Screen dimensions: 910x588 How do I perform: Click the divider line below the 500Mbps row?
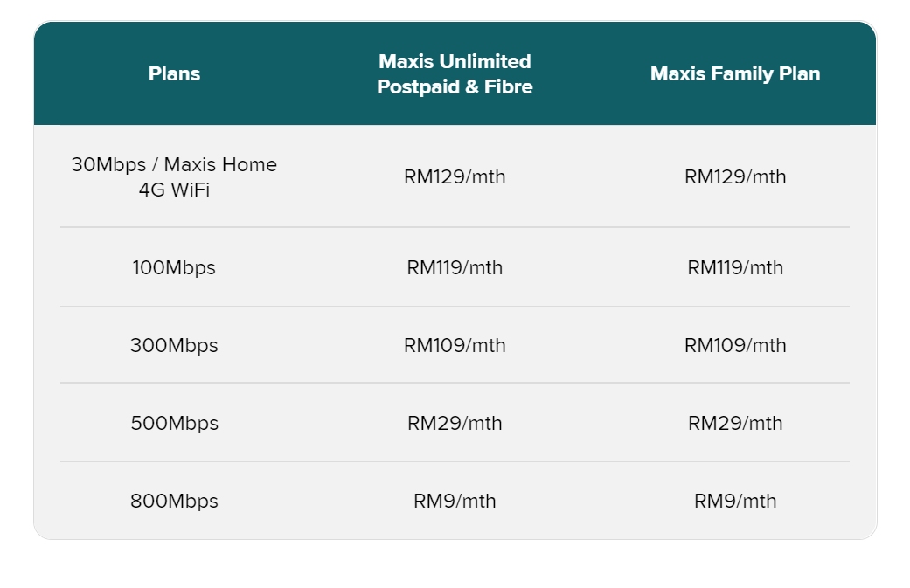[455, 461]
